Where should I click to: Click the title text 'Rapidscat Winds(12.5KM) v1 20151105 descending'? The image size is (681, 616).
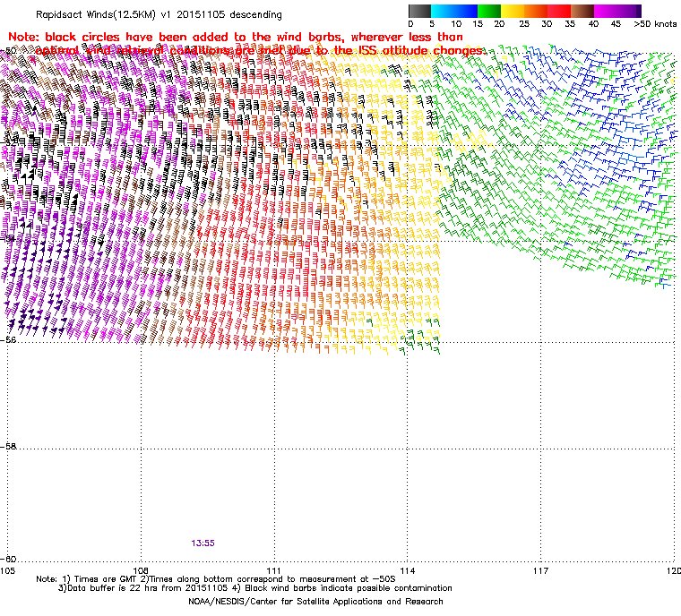click(x=159, y=14)
